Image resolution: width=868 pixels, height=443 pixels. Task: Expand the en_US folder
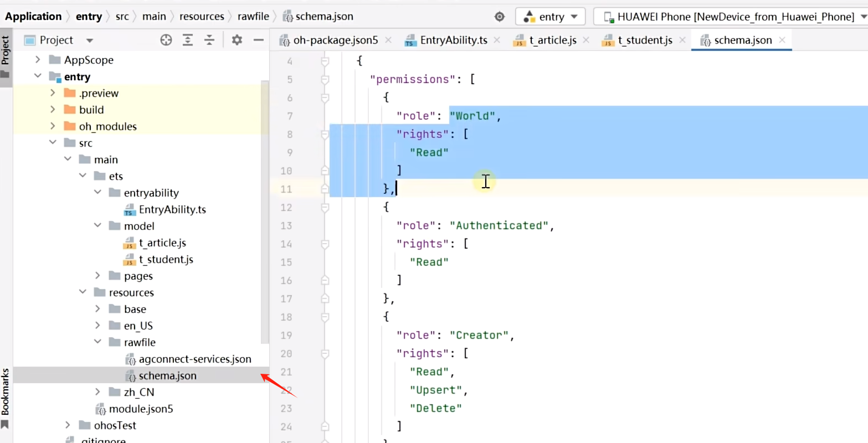click(97, 326)
